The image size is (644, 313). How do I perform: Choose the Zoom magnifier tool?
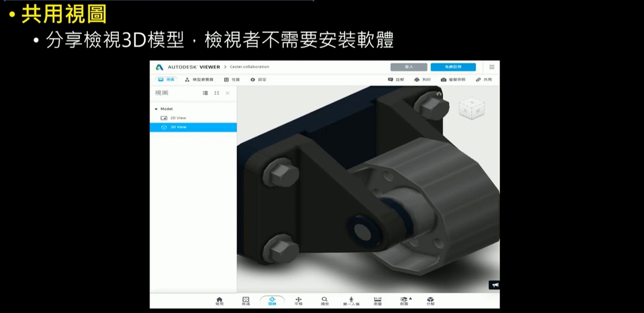[x=324, y=300]
